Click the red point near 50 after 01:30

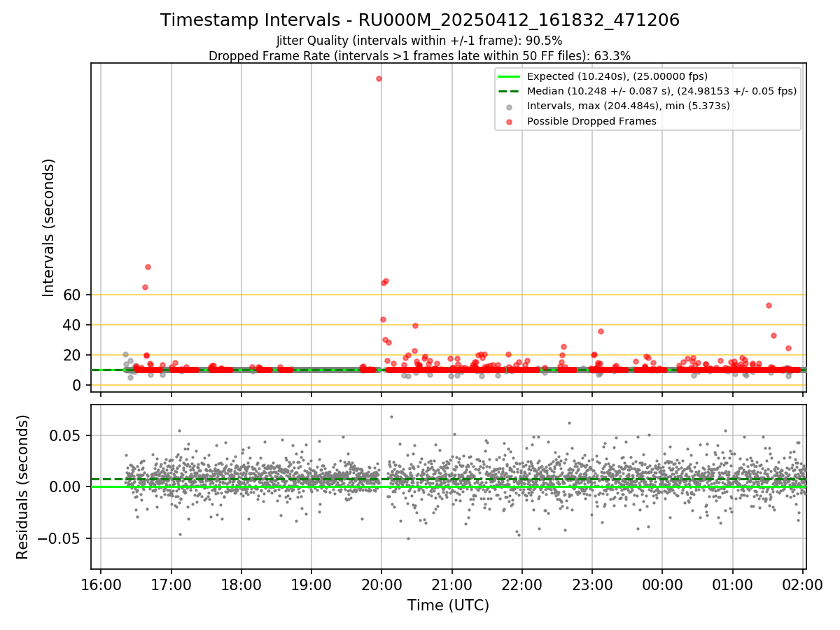point(769,305)
